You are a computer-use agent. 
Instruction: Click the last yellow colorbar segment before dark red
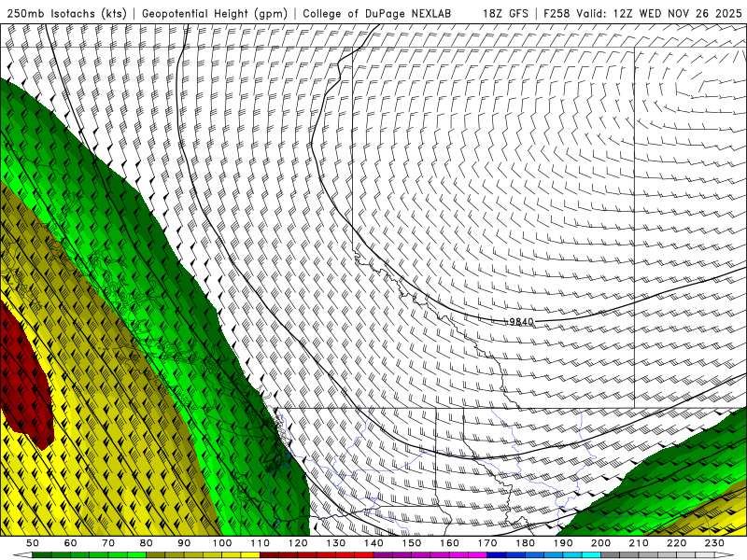[x=250, y=555]
